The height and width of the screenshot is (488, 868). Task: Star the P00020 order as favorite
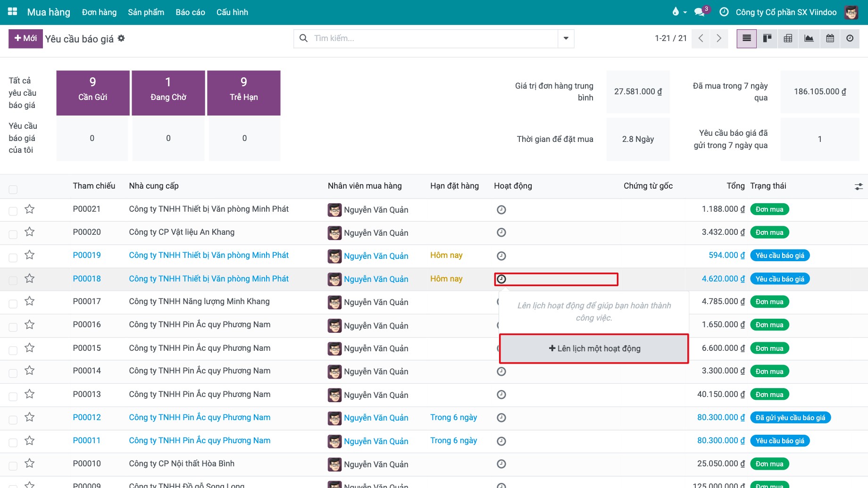click(30, 232)
